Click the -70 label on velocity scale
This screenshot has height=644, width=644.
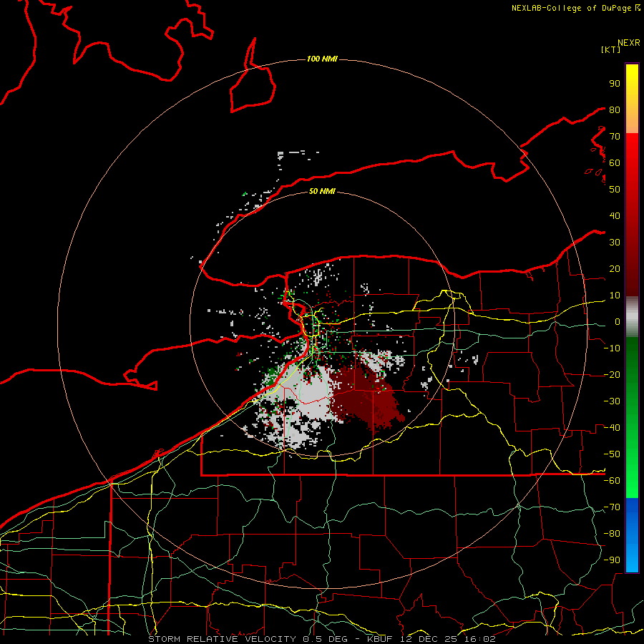click(x=612, y=507)
